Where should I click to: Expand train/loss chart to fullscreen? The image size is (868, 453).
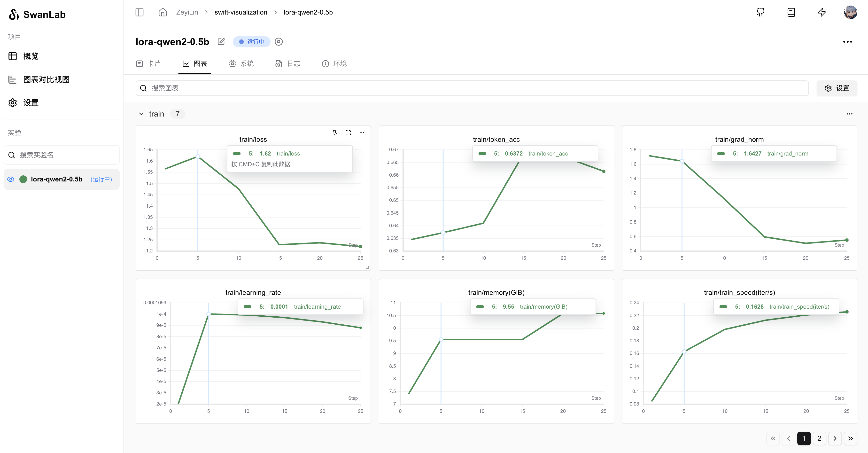tap(348, 133)
